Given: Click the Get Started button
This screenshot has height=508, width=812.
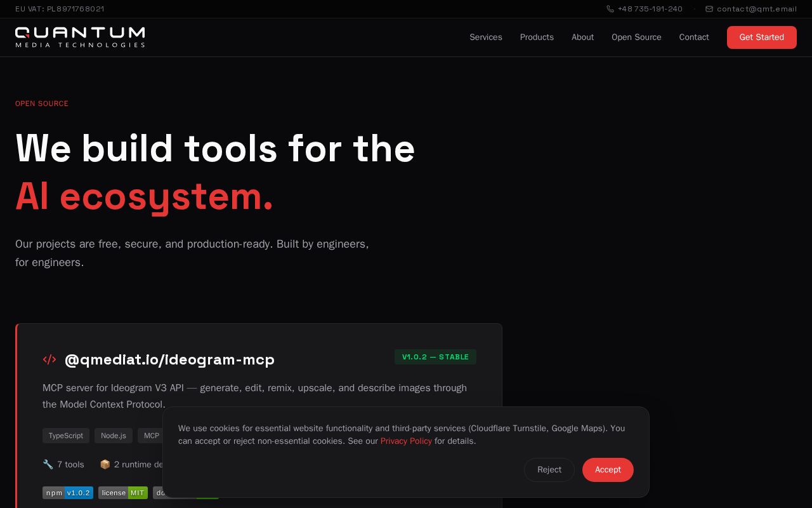Looking at the screenshot, I should [762, 37].
